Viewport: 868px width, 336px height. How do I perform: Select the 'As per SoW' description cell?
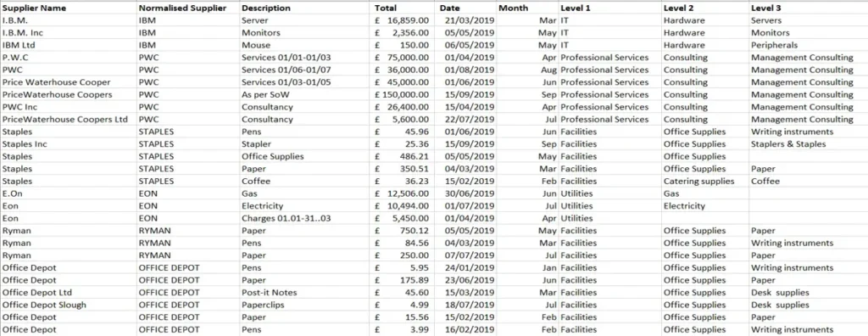coord(305,95)
